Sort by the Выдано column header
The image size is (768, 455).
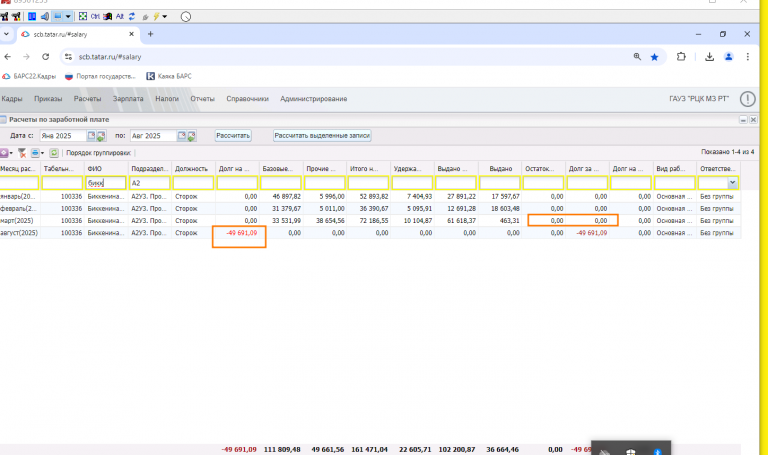pyautogui.click(x=500, y=168)
